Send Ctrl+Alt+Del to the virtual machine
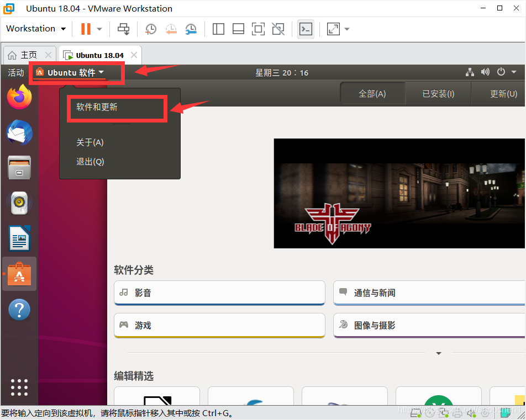 [x=123, y=29]
